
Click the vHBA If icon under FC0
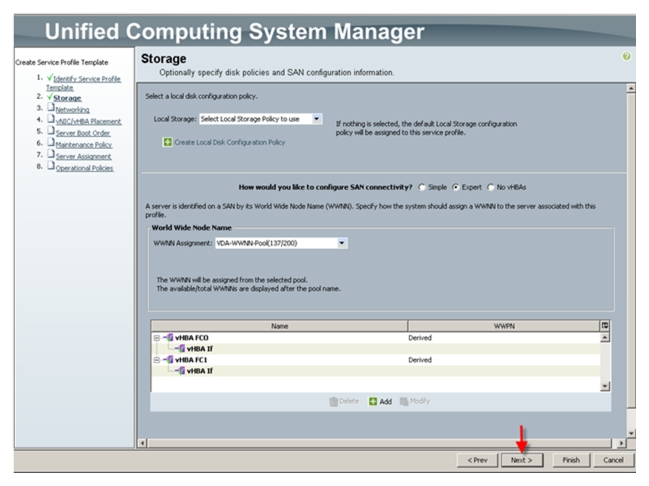pos(181,349)
